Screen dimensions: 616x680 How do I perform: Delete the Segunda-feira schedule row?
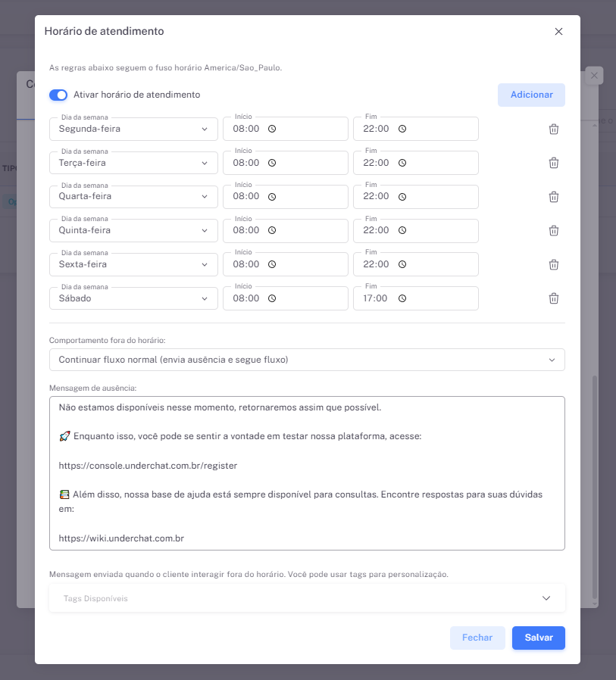(x=553, y=129)
